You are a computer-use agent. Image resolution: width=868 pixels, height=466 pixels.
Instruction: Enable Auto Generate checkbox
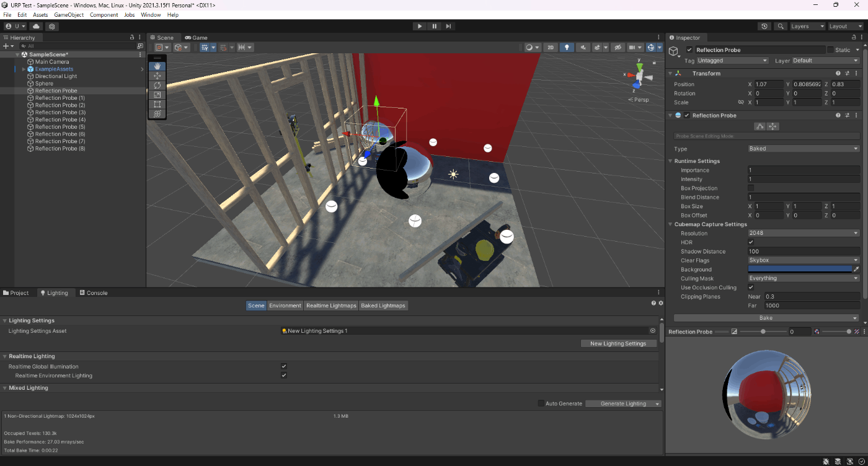coord(541,403)
